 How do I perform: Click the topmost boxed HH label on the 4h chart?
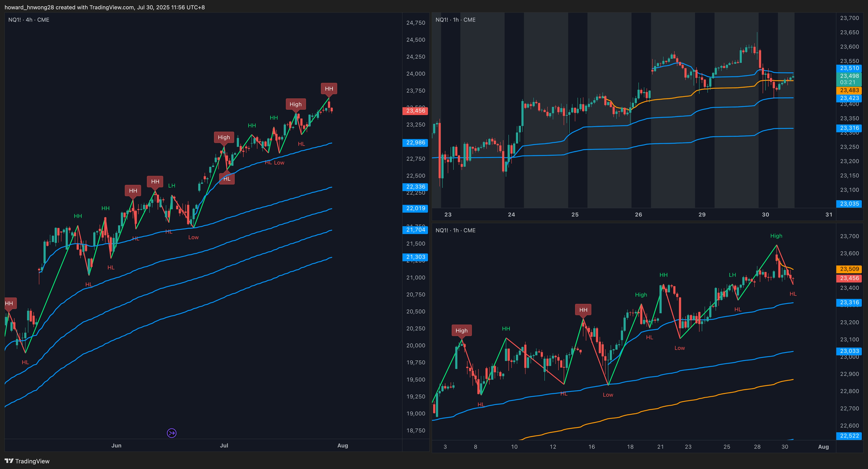pos(329,89)
